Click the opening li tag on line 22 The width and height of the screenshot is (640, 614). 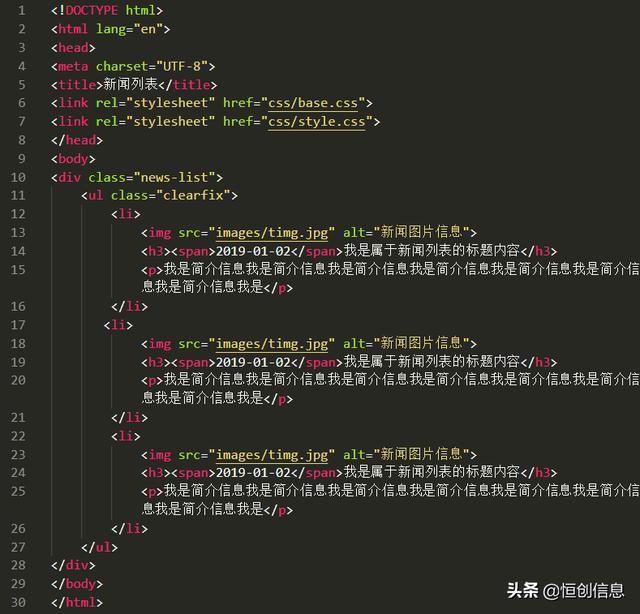[x=126, y=436]
